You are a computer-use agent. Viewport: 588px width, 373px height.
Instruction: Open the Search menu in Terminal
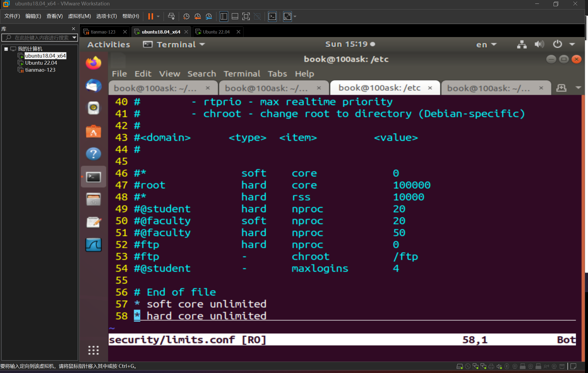point(202,74)
